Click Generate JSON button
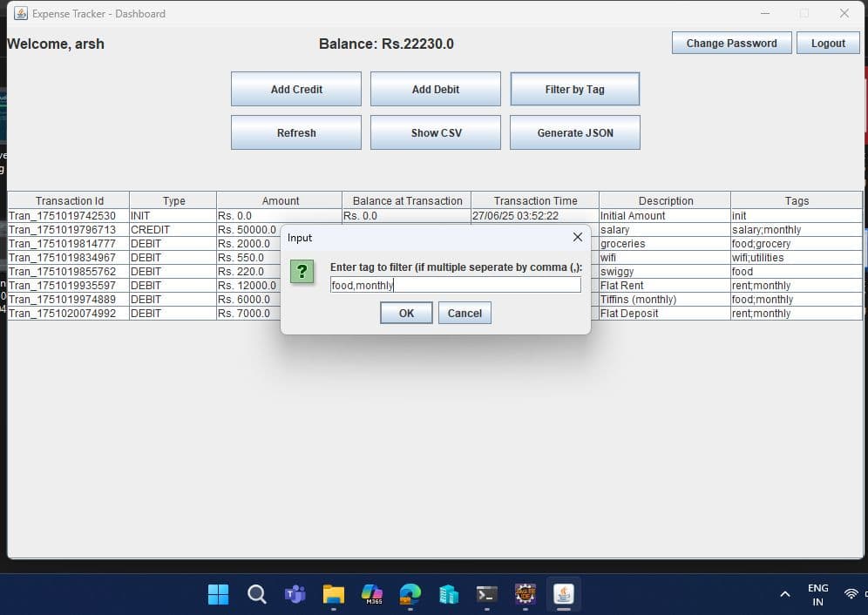Viewport: 868px width, 615px height. (574, 133)
